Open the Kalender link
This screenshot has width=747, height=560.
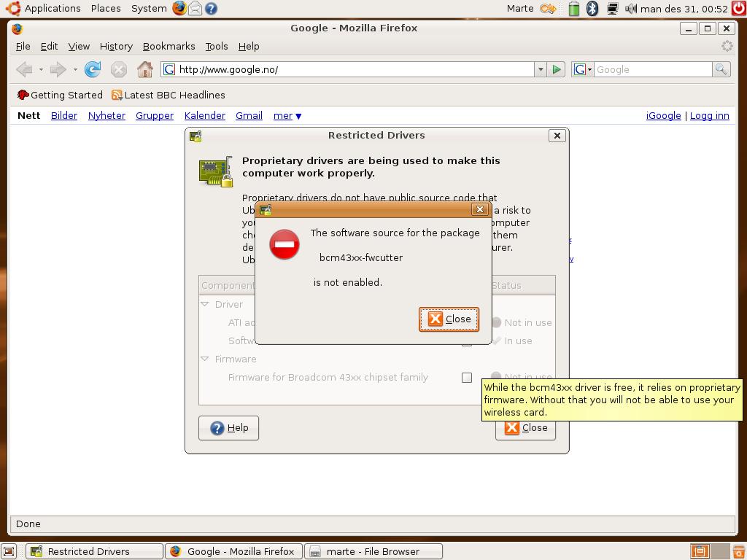204,116
